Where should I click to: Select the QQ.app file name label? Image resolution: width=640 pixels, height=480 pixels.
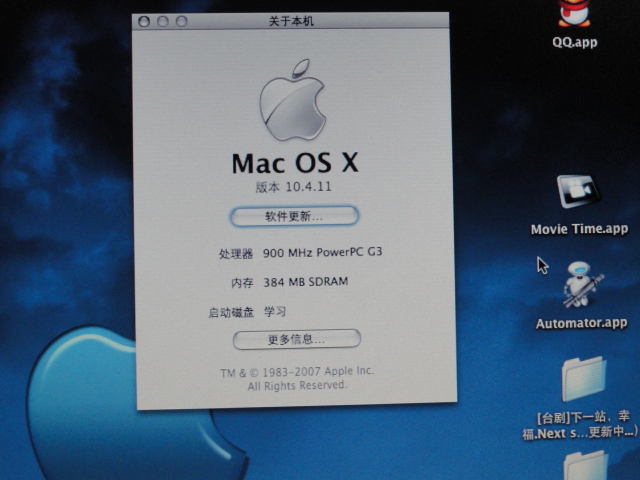click(574, 43)
